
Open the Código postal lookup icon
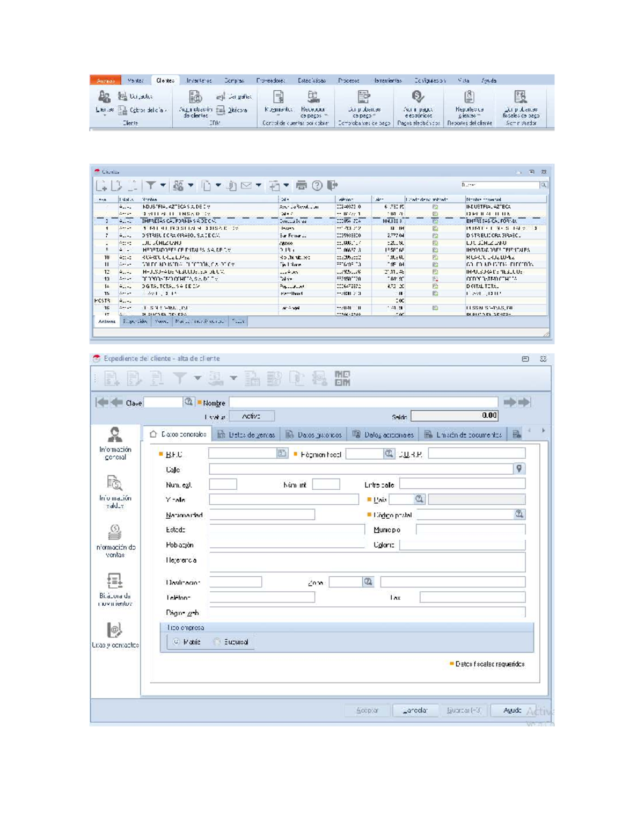click(x=519, y=514)
